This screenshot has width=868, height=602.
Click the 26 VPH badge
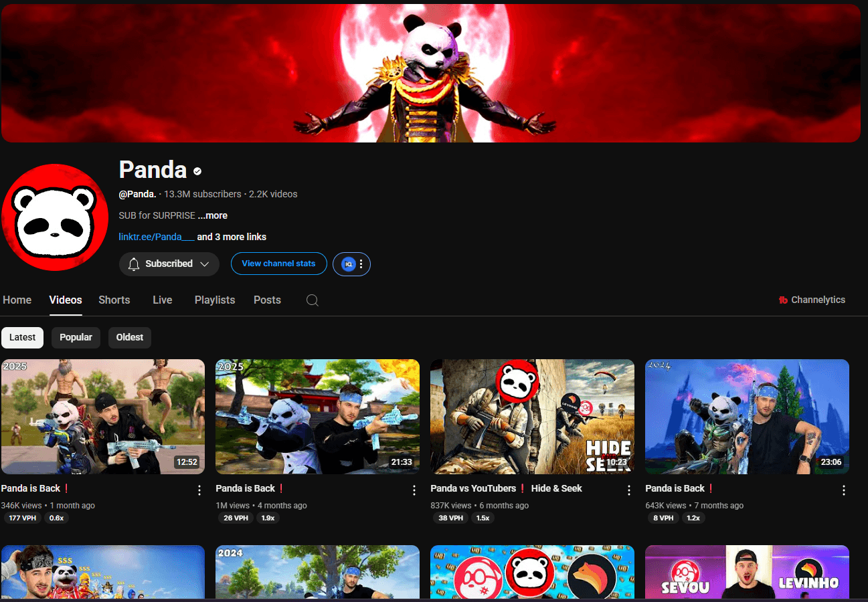pos(236,518)
